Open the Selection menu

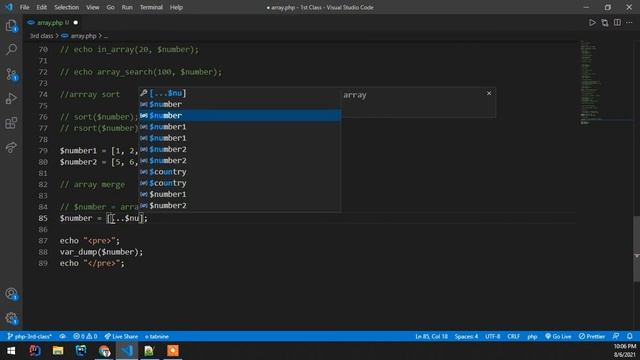tap(67, 7)
